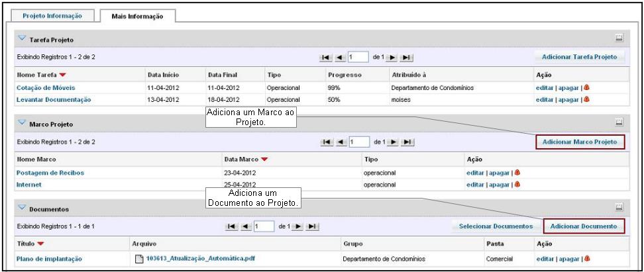Image resolution: width=644 pixels, height=272 pixels.
Task: Collapse the Documentos section triangle
Action: click(x=22, y=208)
